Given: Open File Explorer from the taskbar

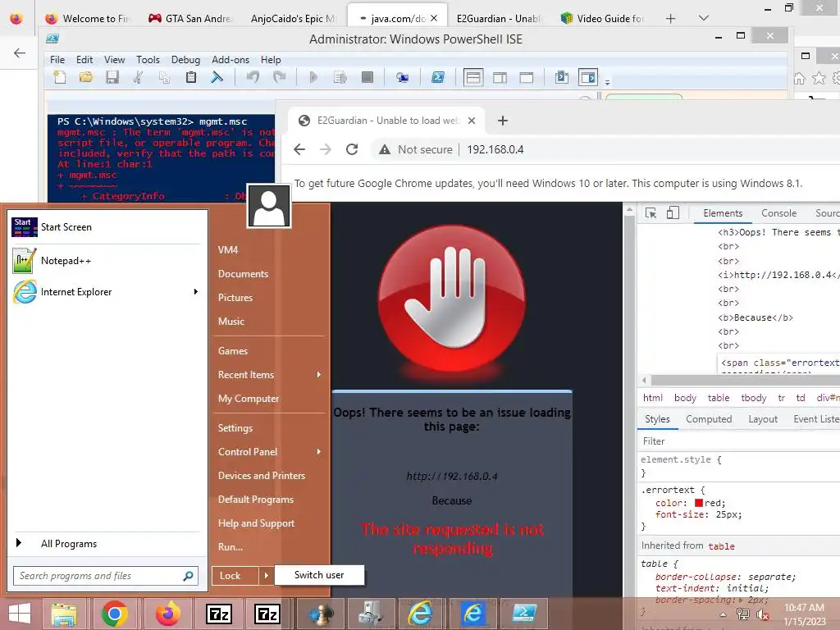Looking at the screenshot, I should coord(64,614).
